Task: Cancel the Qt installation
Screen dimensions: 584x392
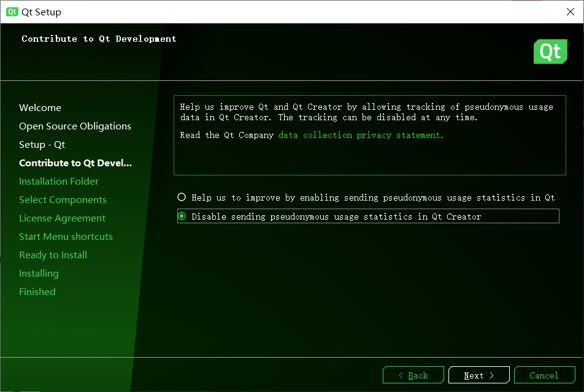Action: pos(544,375)
